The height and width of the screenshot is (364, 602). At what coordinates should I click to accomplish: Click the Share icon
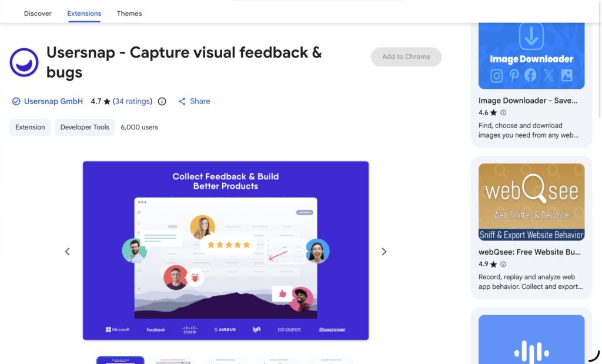(182, 101)
